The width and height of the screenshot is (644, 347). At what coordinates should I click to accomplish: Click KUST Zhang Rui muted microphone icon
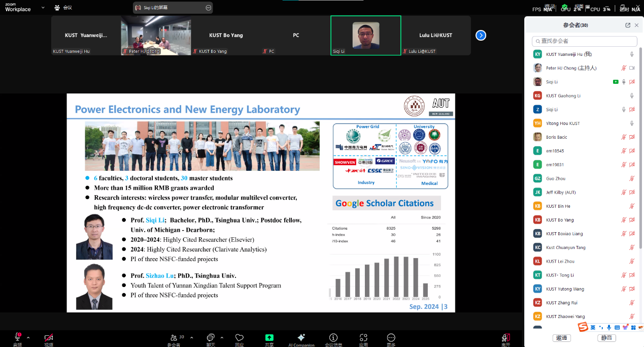[x=632, y=303]
